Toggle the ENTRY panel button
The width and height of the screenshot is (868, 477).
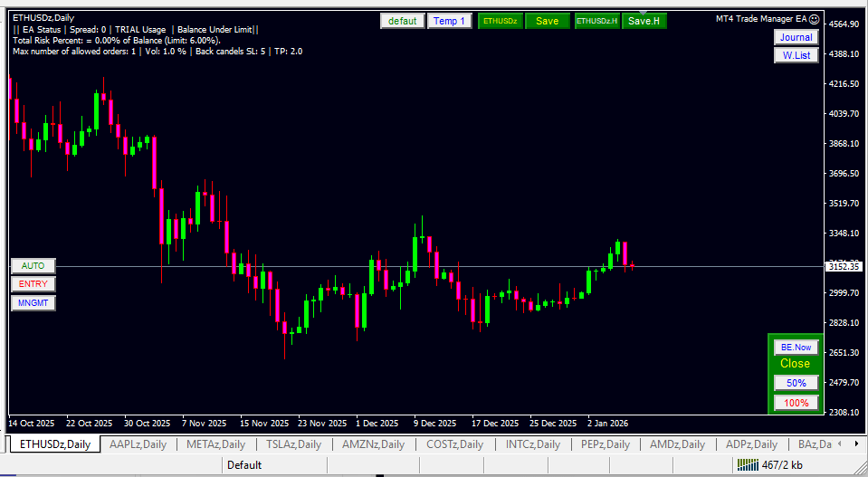pos(33,284)
